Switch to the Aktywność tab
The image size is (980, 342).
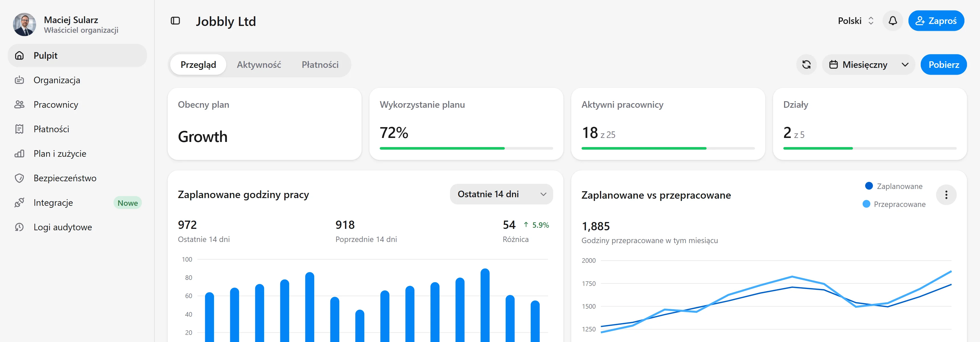click(x=259, y=65)
